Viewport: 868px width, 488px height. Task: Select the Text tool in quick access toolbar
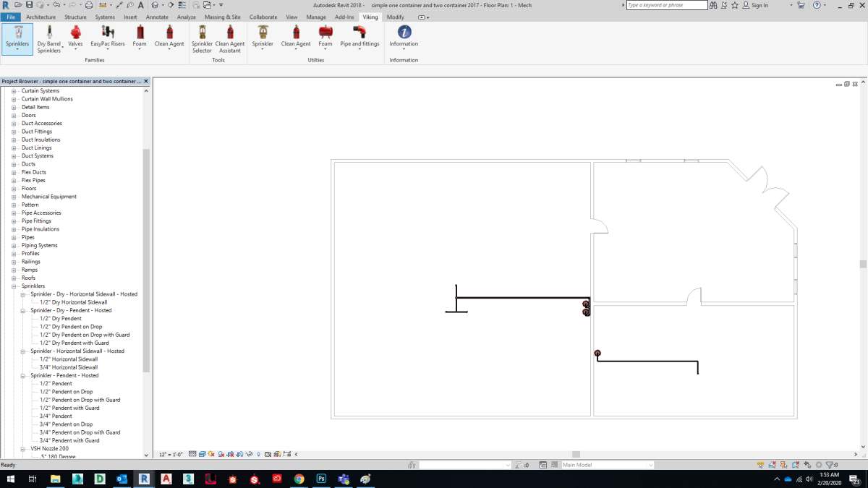140,5
